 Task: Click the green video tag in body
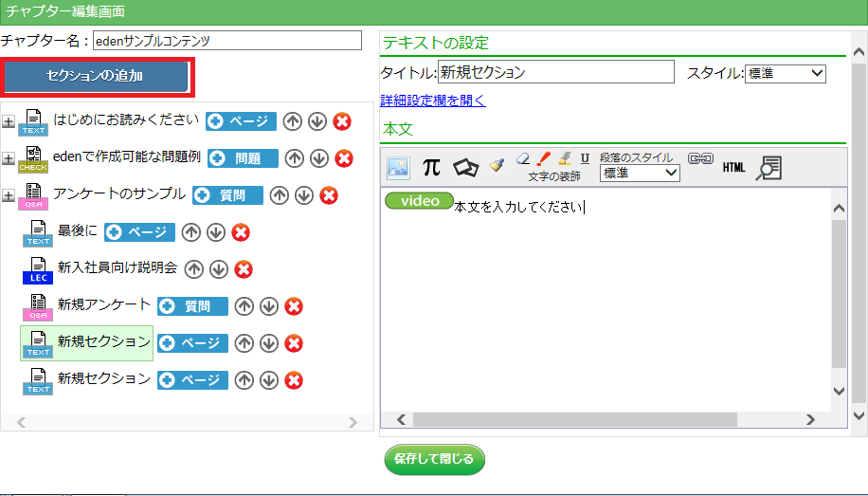[x=419, y=201]
